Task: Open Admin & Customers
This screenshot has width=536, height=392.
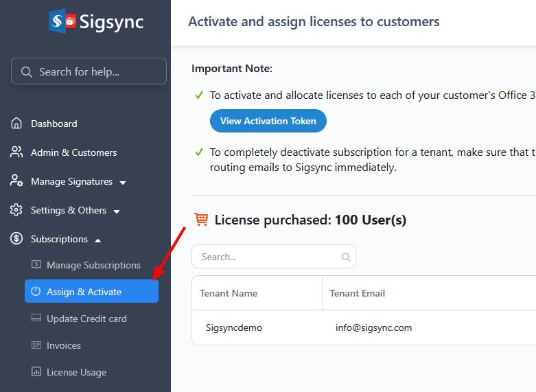Action: point(74,152)
